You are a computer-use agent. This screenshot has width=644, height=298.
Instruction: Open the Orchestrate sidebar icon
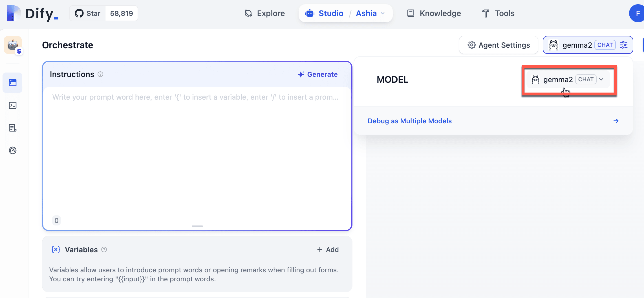pyautogui.click(x=13, y=83)
